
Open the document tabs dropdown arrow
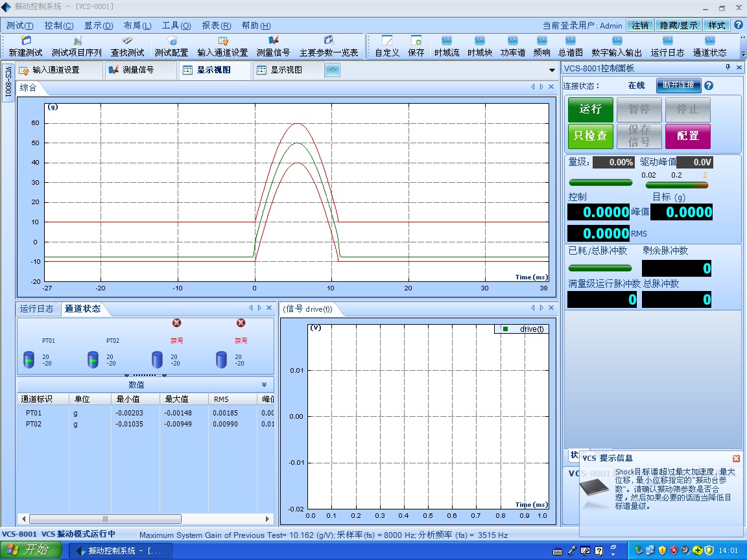coord(552,70)
